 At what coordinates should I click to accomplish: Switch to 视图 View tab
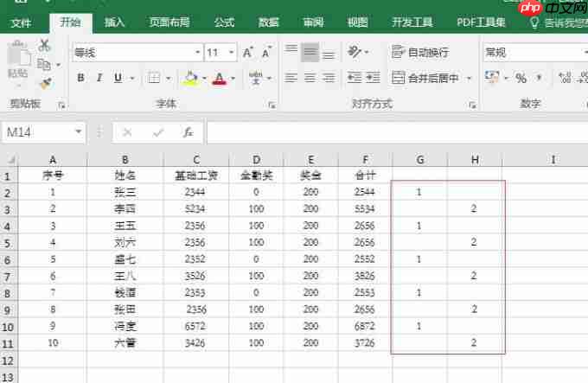357,22
